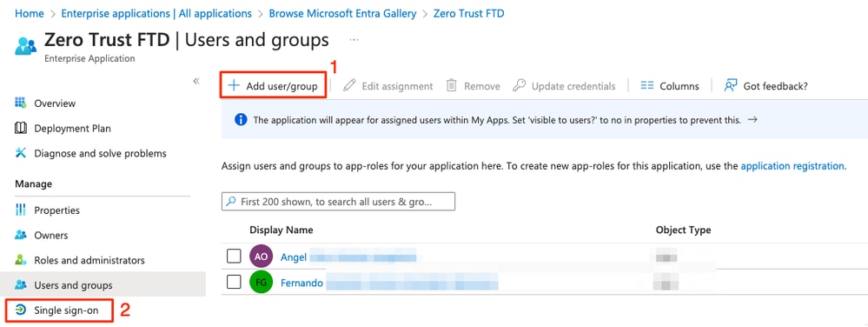Tick the checkbox for Angel
Viewport: 868px width, 327px height.
click(x=235, y=256)
